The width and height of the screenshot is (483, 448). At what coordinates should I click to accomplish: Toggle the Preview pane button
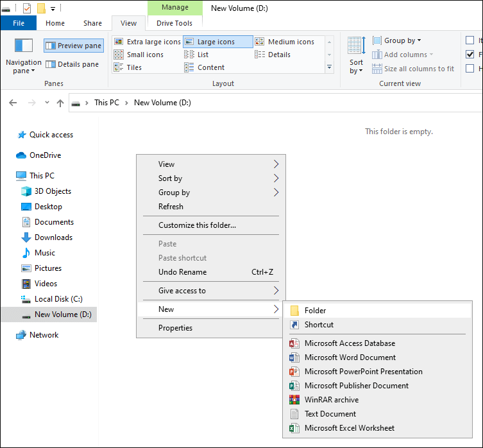tap(73, 46)
